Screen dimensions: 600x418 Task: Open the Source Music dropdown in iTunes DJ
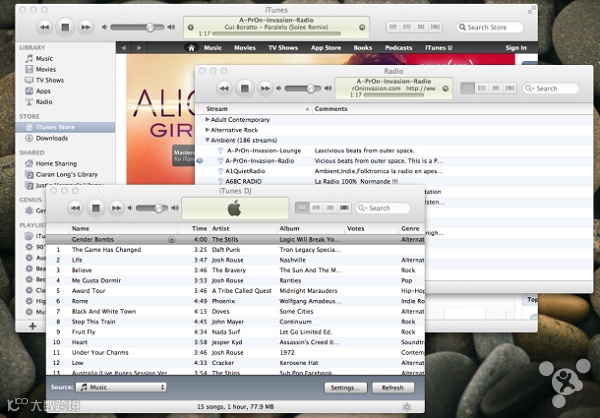[121, 387]
